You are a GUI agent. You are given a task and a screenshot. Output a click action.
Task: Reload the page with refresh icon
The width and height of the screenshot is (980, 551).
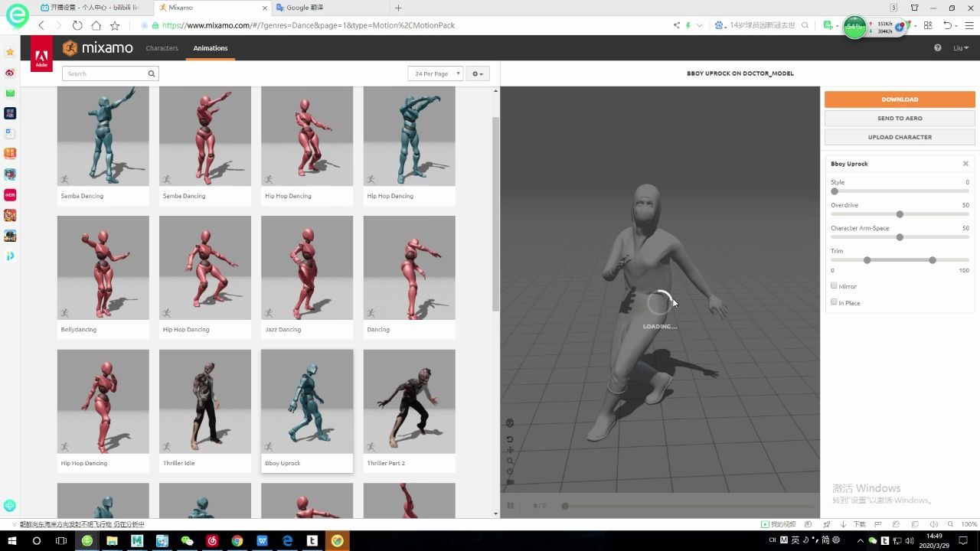[77, 25]
